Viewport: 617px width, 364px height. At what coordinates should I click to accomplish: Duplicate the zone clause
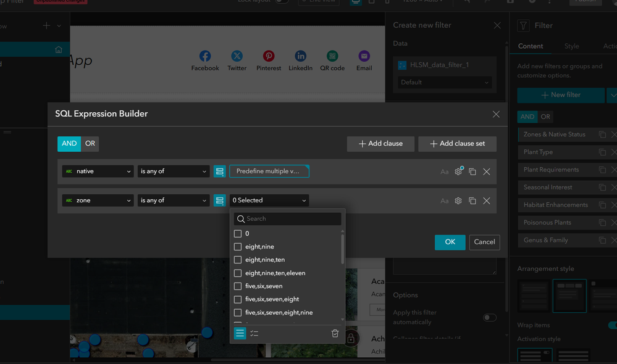pyautogui.click(x=472, y=201)
